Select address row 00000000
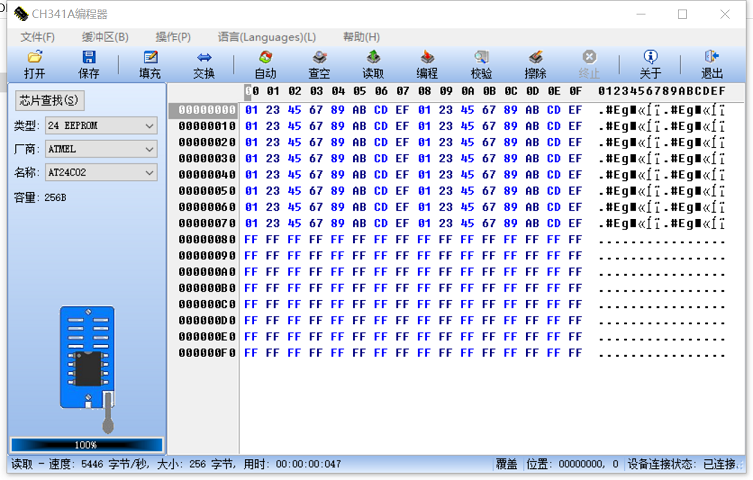Viewport: 753px width, 480px height. point(206,110)
